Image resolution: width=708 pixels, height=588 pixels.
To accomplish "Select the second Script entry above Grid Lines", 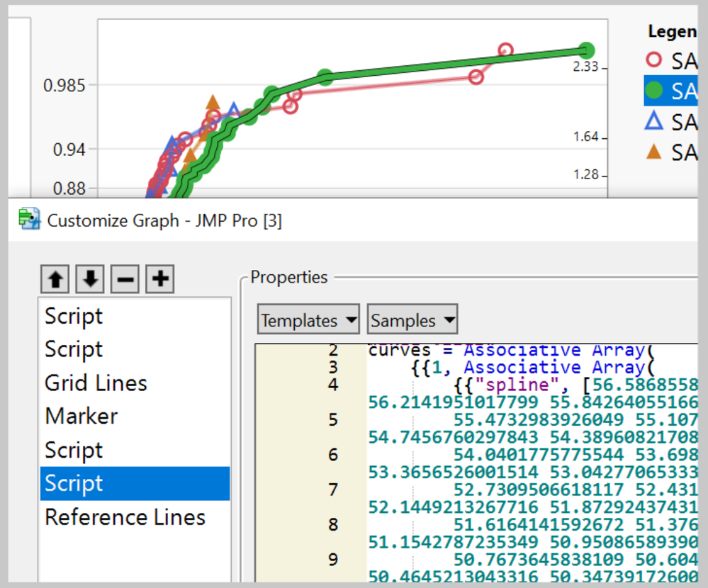I will pos(135,349).
